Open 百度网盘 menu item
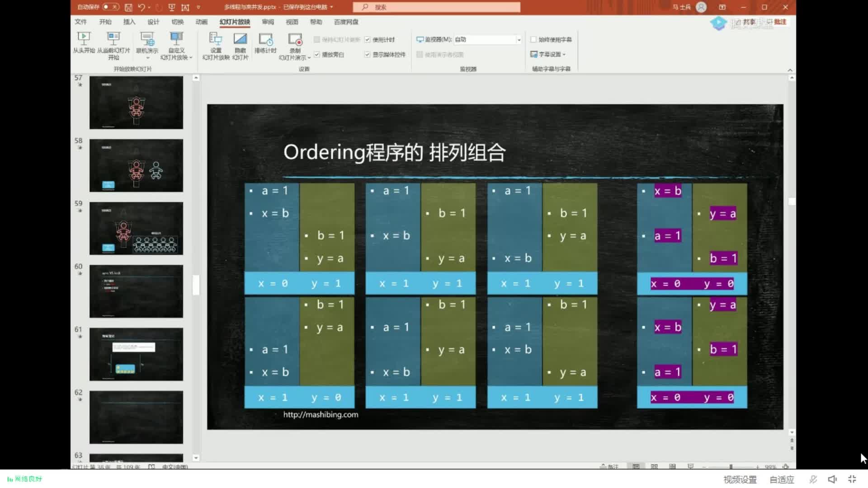 [x=344, y=22]
